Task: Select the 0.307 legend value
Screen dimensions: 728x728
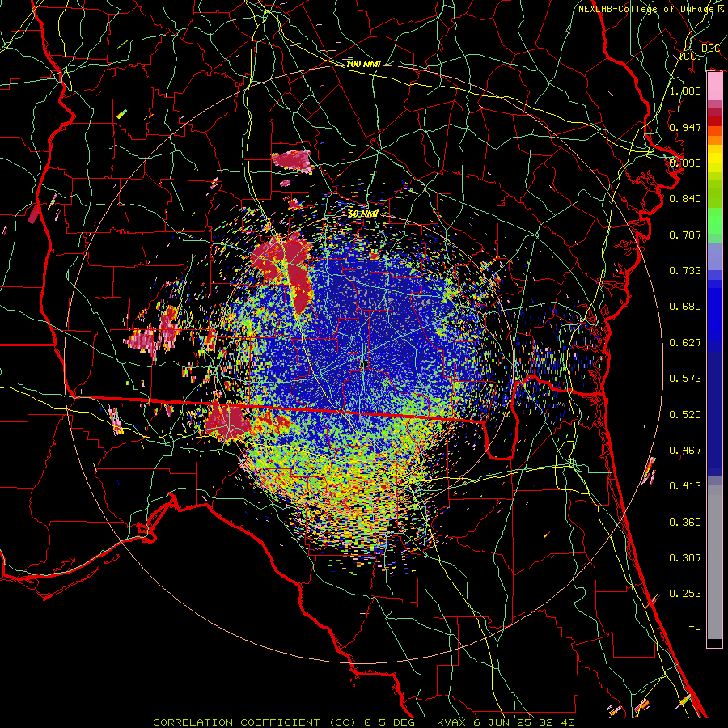Action: point(685,558)
